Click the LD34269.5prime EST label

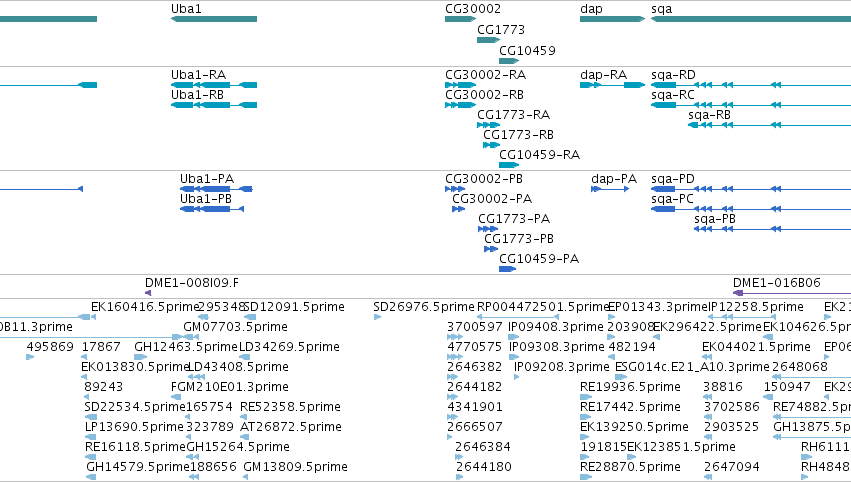point(289,347)
